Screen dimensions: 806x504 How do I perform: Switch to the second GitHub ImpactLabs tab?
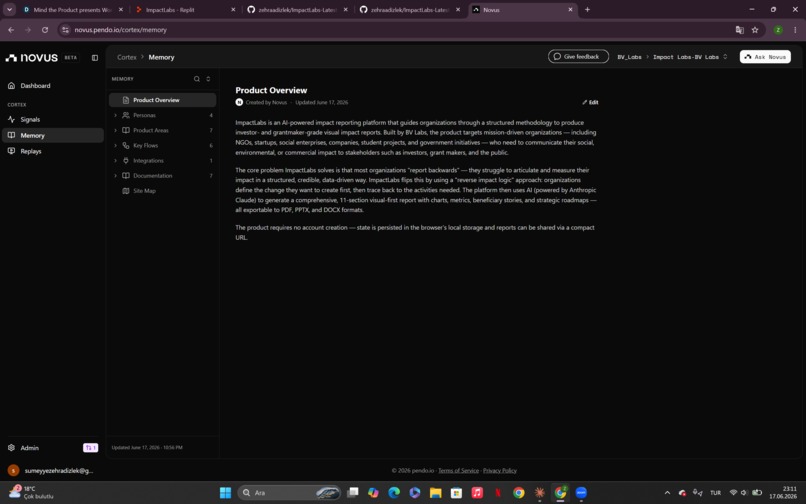pos(405,10)
